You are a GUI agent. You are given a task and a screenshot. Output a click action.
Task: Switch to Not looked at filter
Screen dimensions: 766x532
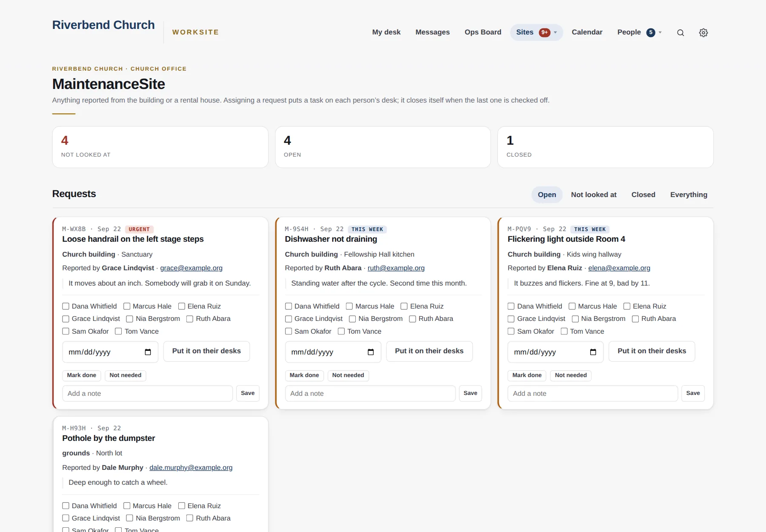(x=594, y=194)
